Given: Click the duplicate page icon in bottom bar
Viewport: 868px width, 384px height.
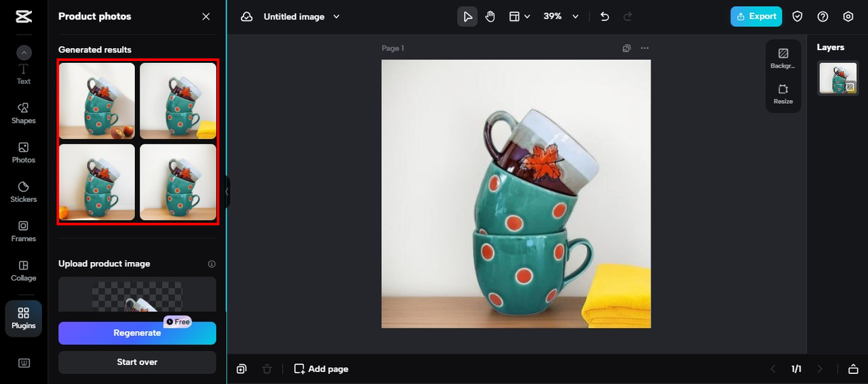Looking at the screenshot, I should click(x=241, y=368).
